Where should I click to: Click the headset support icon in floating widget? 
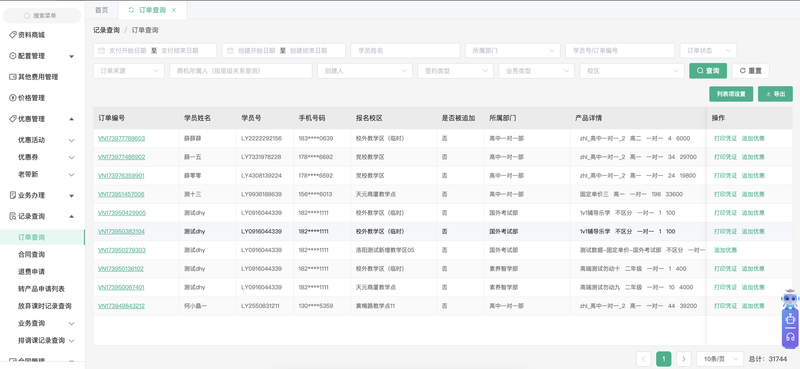click(x=790, y=337)
